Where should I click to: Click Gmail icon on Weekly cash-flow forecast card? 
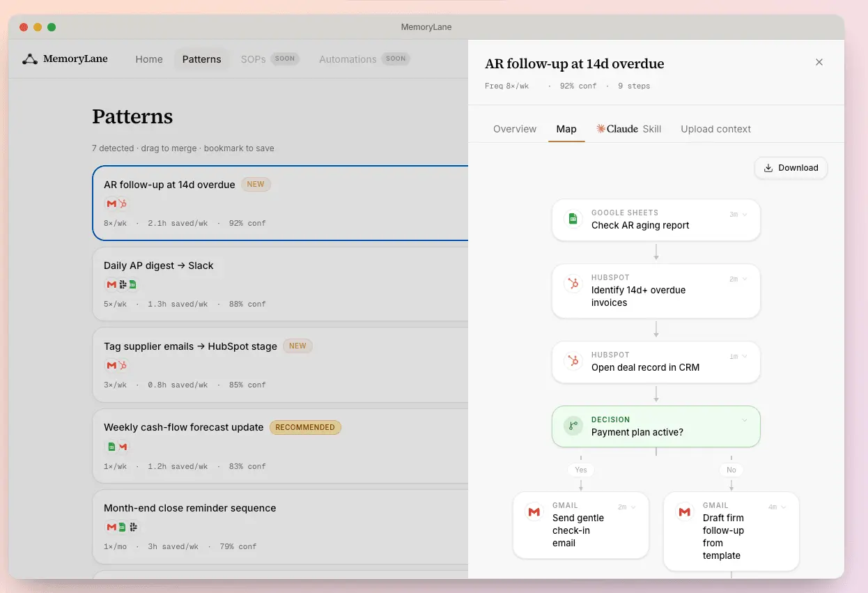(123, 447)
